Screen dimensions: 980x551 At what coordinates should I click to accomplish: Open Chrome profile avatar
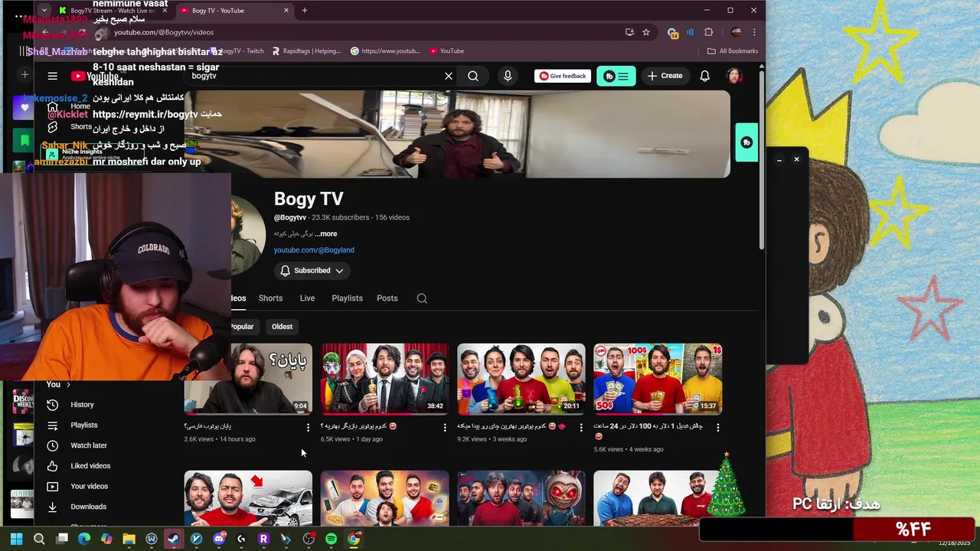pos(736,32)
